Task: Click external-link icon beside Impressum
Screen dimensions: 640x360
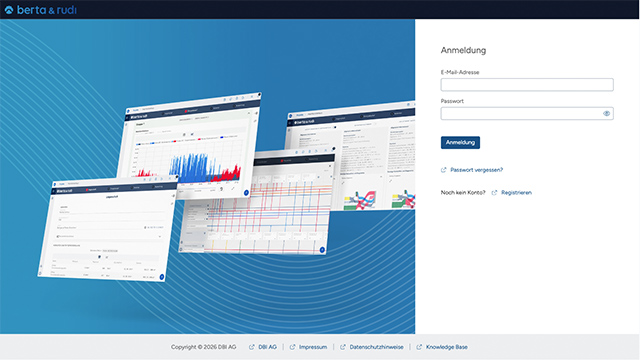Action: pyautogui.click(x=292, y=347)
